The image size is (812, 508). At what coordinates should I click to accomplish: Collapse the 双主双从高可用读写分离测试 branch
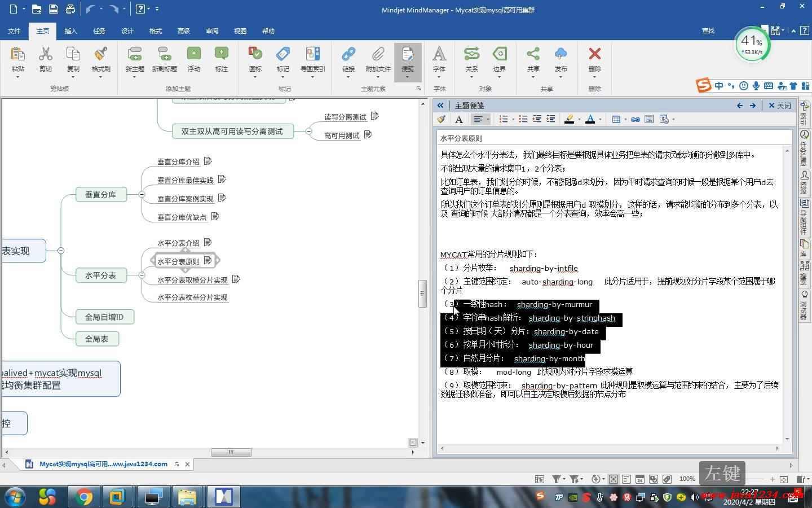coord(308,131)
